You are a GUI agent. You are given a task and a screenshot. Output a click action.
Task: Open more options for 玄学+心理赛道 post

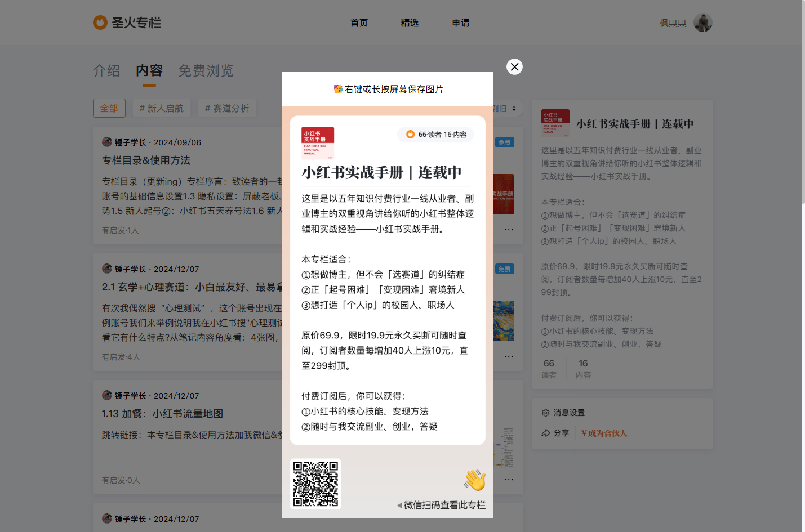[x=509, y=356]
